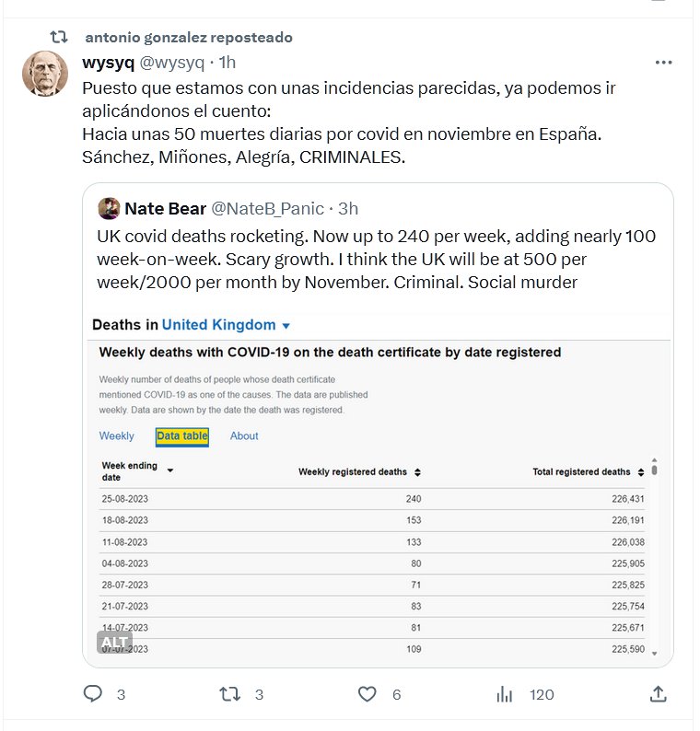Screen dimensions: 700x731
Task: Open the ALT image description badge
Action: [114, 642]
